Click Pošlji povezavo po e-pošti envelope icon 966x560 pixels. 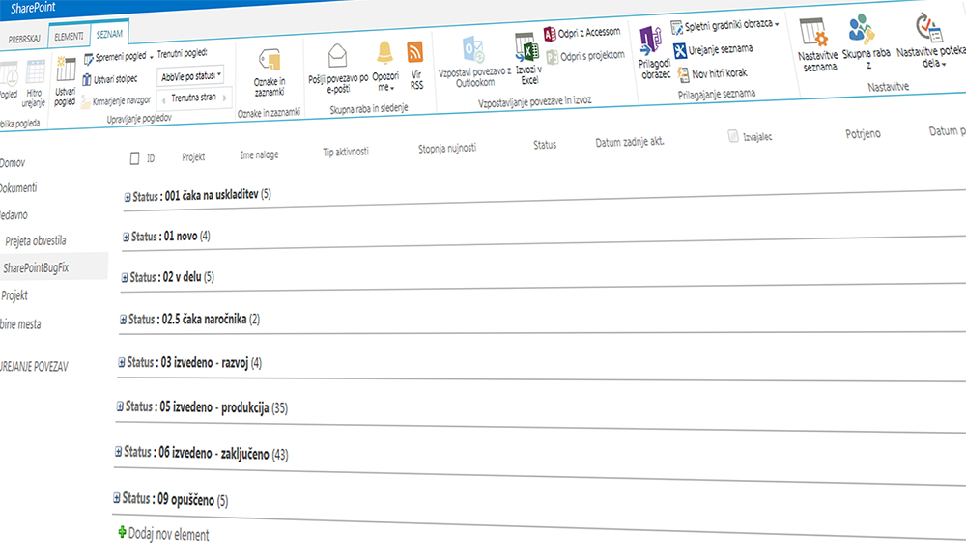337,55
